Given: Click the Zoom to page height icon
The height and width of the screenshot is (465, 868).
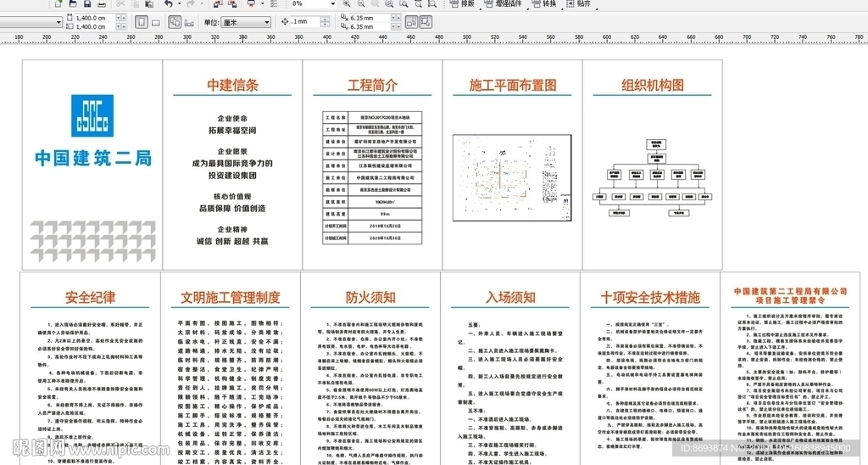Looking at the screenshot, I should 431,4.
